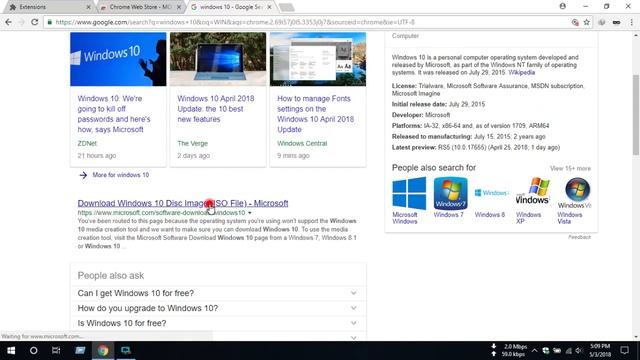Select the windows 10 Google Search tab
Screen dimensions: 640x360
tap(231, 7)
